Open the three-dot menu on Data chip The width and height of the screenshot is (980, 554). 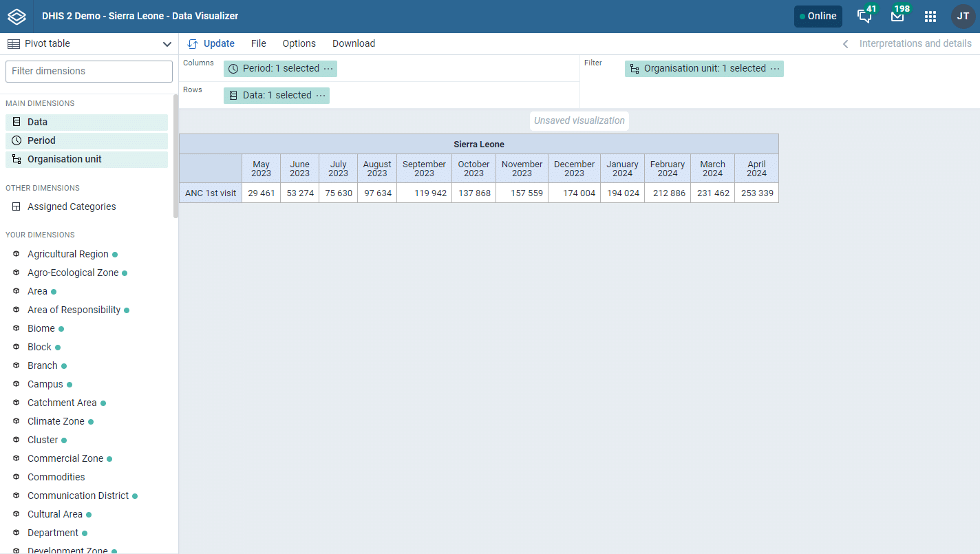click(x=321, y=96)
